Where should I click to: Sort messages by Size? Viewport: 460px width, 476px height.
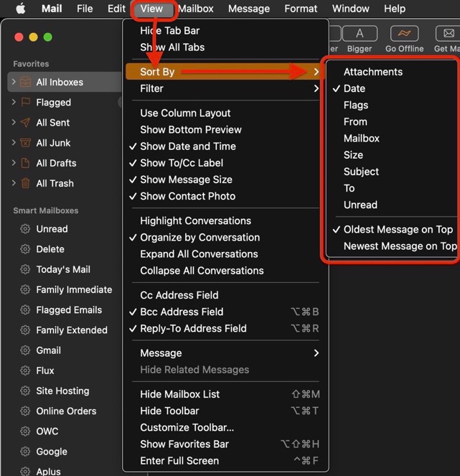tap(393, 155)
